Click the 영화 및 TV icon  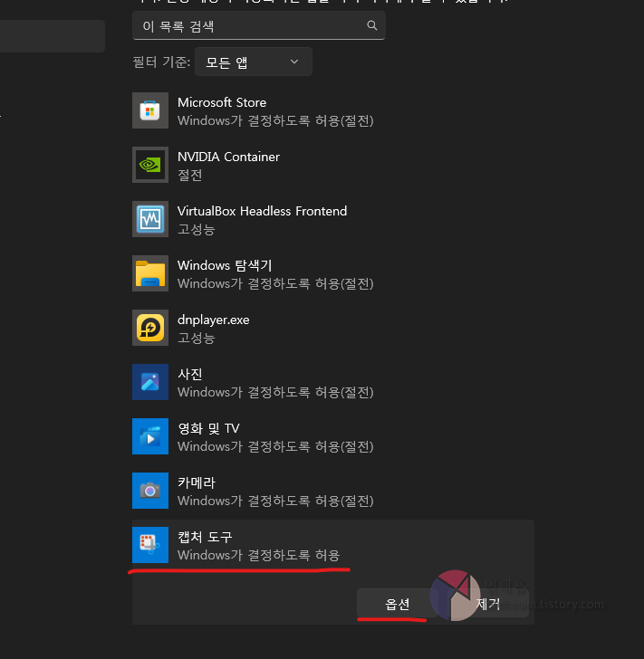pyautogui.click(x=150, y=436)
